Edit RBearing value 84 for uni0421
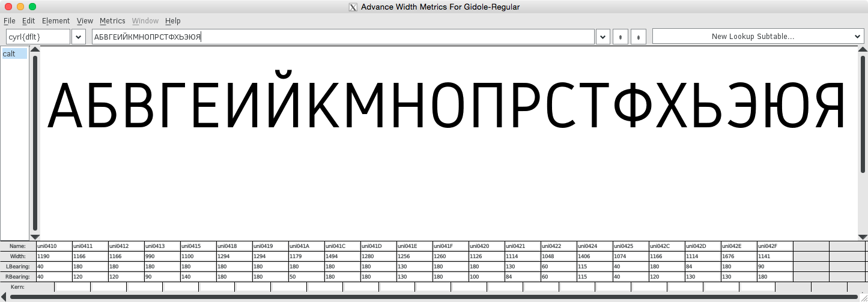Viewport: 868px width, 302px height. (523, 277)
